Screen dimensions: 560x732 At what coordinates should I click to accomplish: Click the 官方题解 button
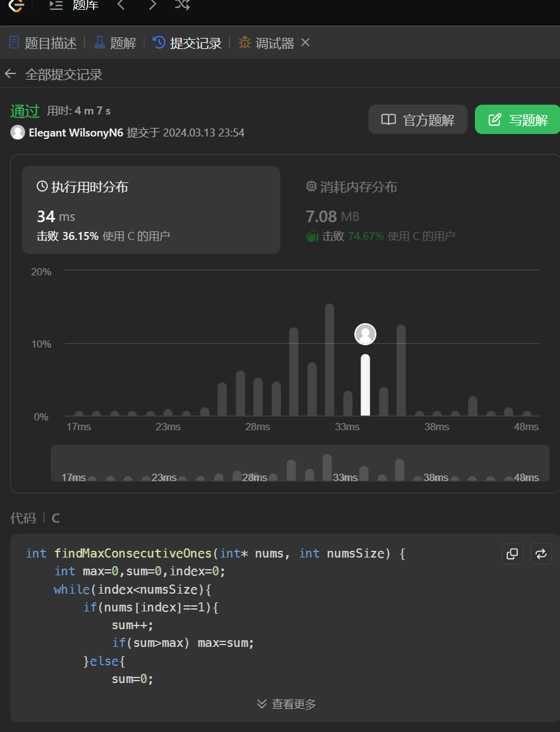[x=418, y=120]
